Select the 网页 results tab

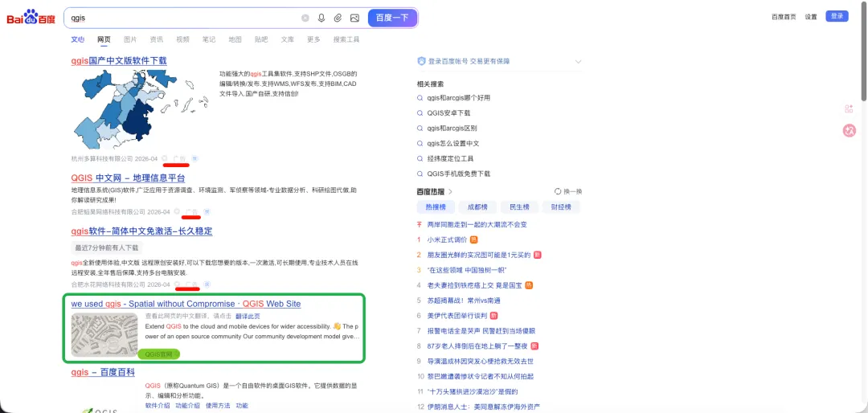[104, 39]
